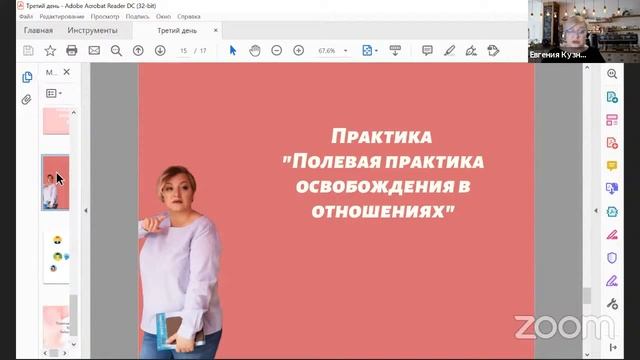The image size is (640, 360).
Task: Open Organize Pages tool in right pane
Action: (612, 120)
